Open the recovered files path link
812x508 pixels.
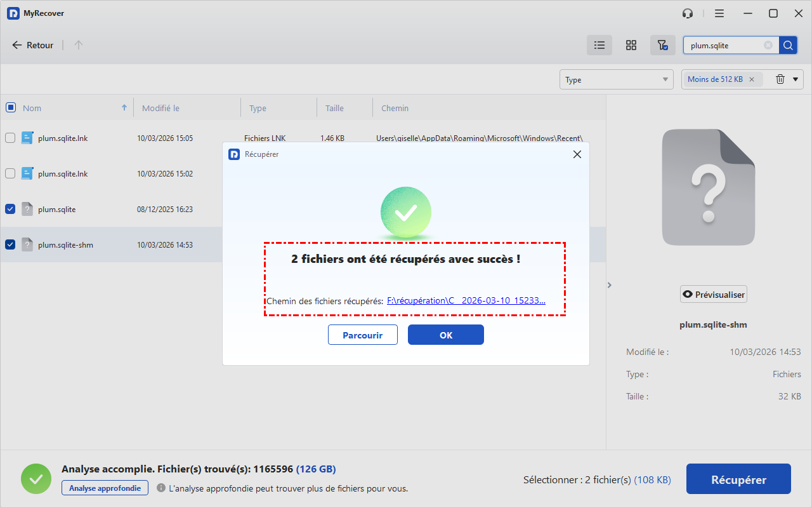[466, 301]
